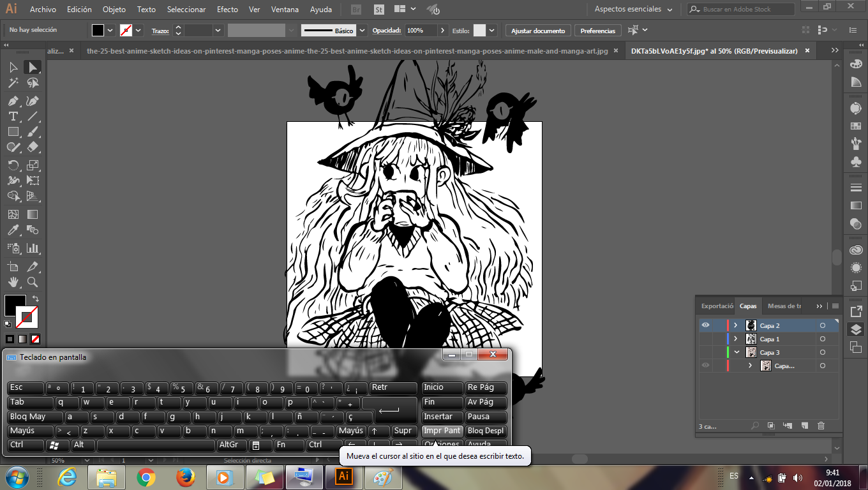Select the Column Graph tool

coord(33,248)
